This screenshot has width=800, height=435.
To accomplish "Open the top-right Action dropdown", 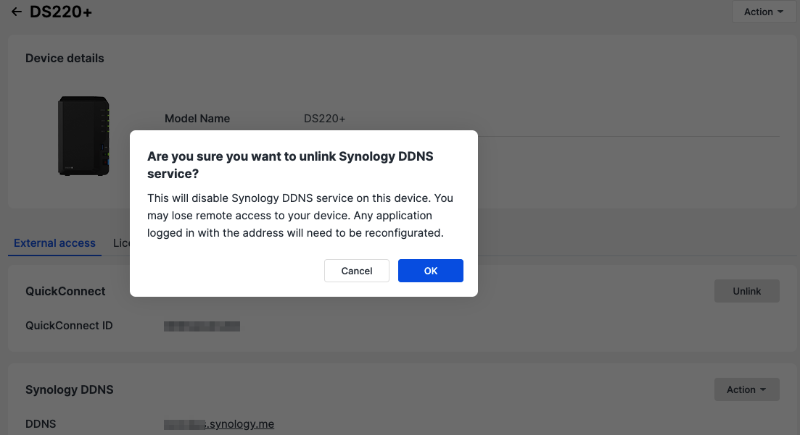I will (756, 12).
